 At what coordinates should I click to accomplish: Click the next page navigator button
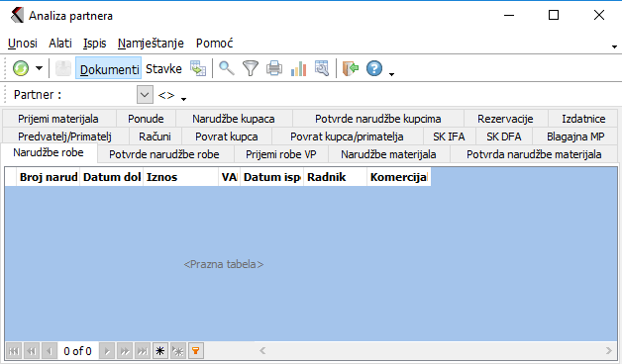coord(125,351)
